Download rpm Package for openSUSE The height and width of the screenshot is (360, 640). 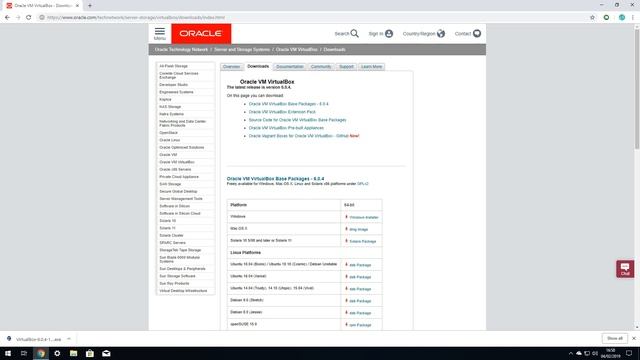(360, 325)
